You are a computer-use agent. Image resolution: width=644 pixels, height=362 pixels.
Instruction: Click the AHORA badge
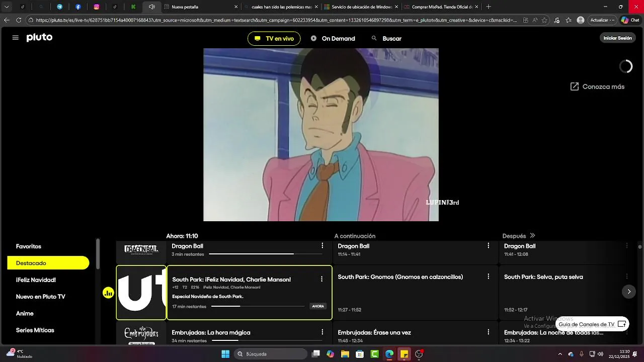click(318, 306)
